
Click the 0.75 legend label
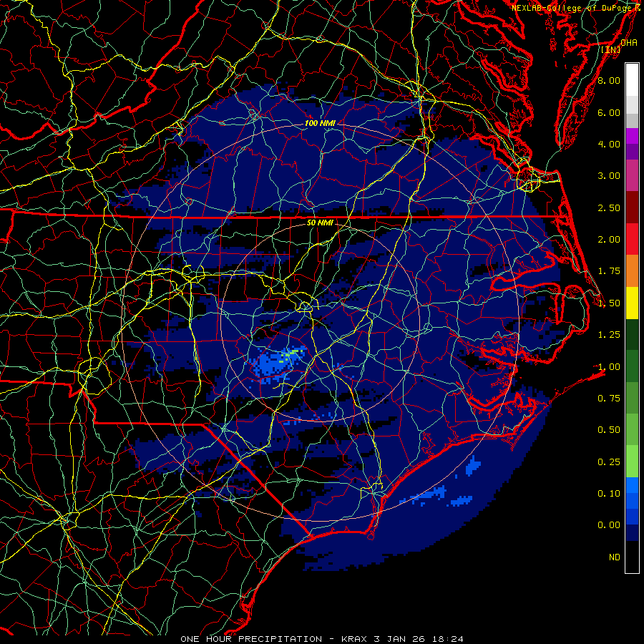coord(609,399)
